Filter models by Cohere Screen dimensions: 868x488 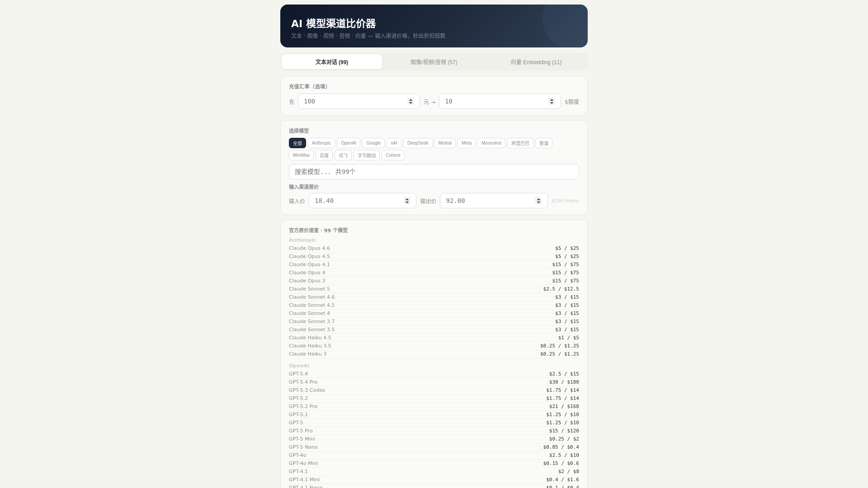(x=393, y=155)
